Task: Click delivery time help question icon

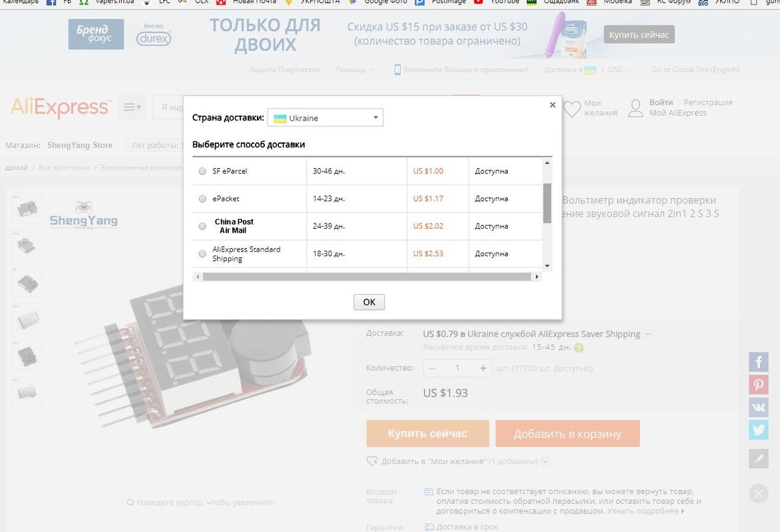Action: [x=578, y=348]
